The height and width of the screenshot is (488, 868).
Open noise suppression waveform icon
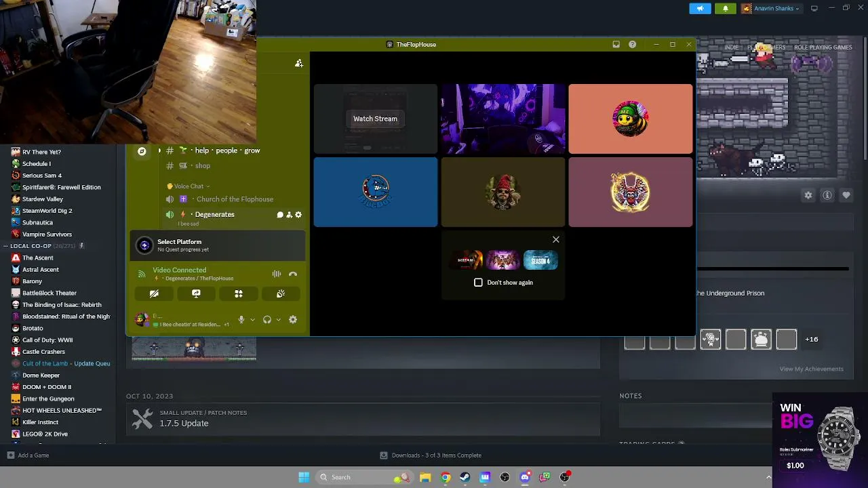point(277,274)
